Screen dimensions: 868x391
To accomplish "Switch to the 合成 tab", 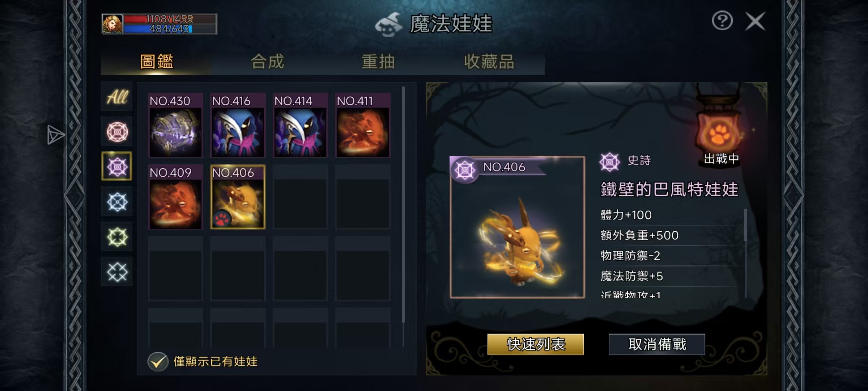I will [x=268, y=62].
